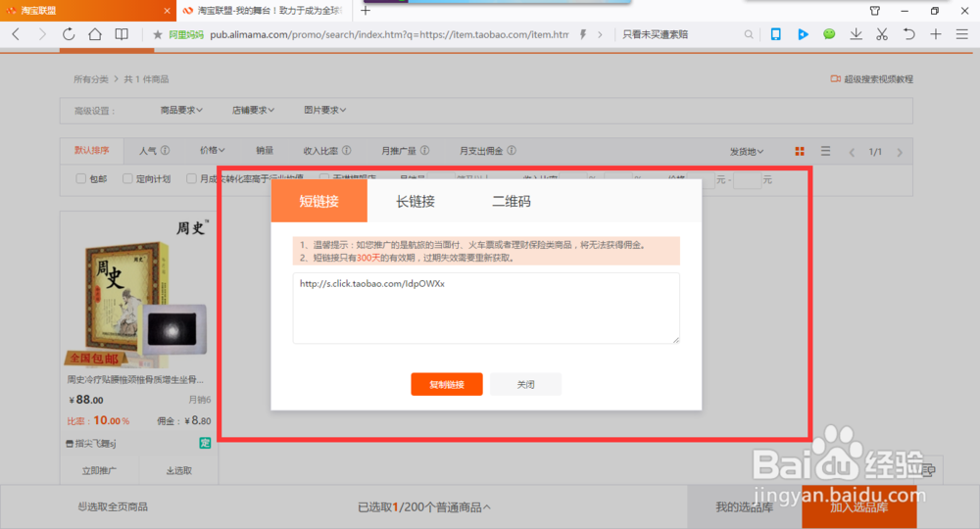
Task: Click 立即推广 under the product
Action: (99, 471)
